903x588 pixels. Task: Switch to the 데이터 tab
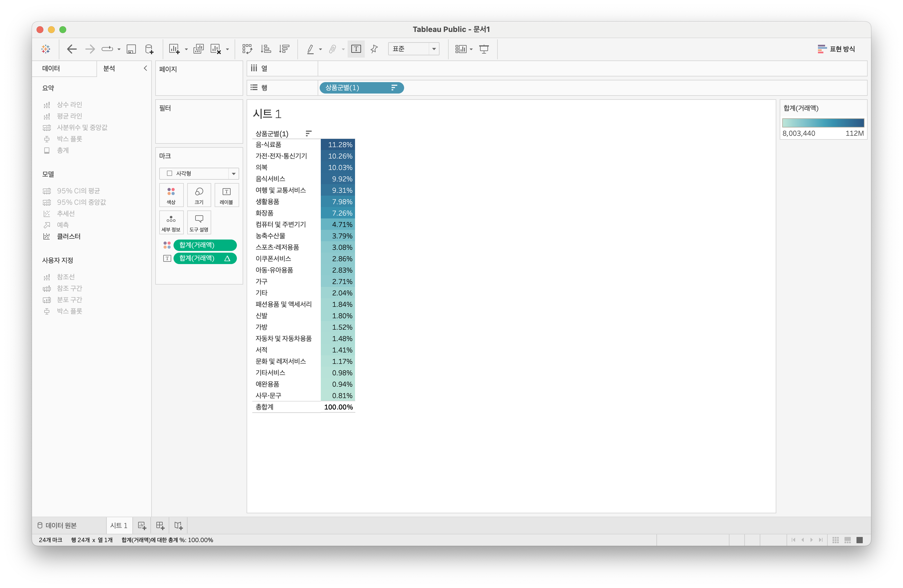(51, 68)
